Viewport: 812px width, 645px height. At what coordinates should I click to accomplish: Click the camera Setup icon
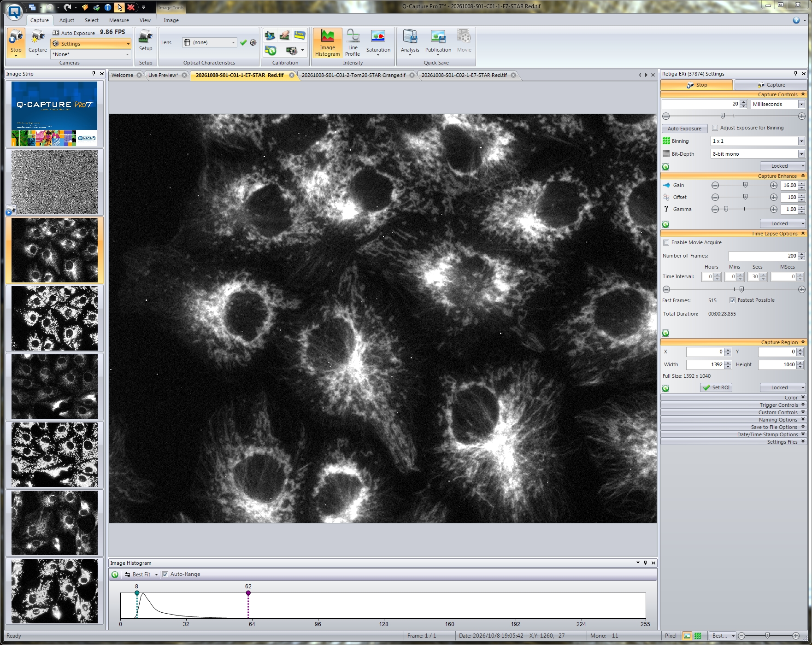coord(146,41)
